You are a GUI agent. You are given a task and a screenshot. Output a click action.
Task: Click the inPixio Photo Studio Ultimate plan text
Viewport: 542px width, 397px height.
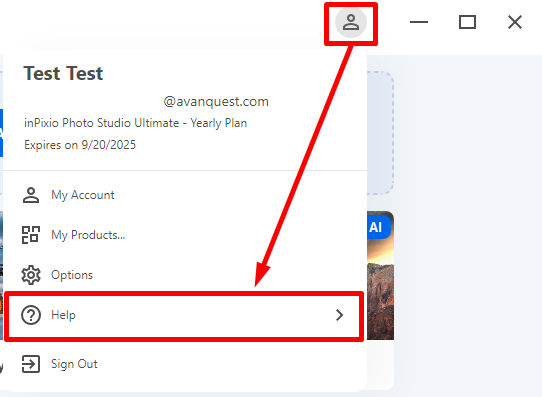(x=136, y=123)
